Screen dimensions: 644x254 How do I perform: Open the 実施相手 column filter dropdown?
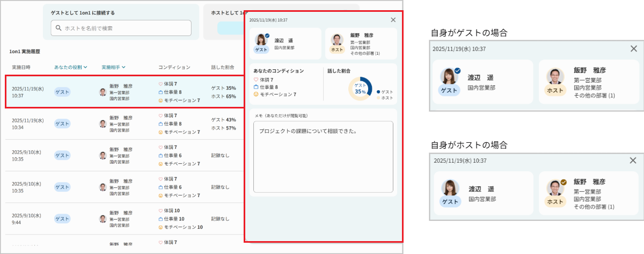tap(113, 67)
